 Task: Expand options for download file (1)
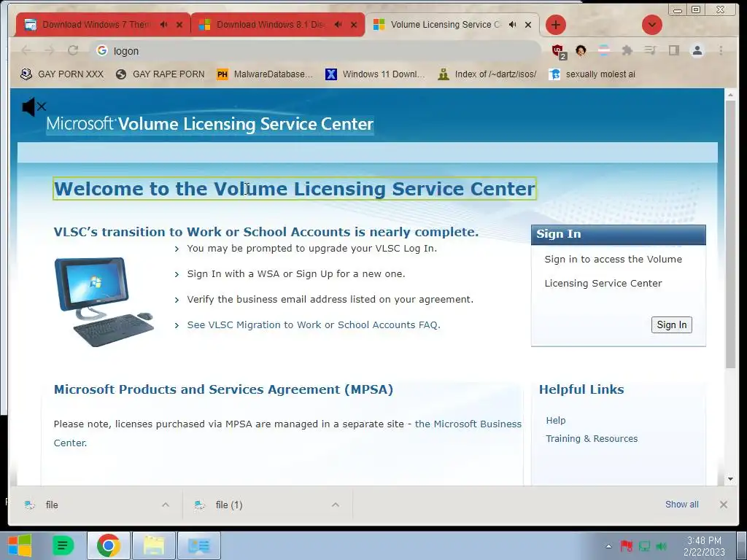(x=336, y=505)
